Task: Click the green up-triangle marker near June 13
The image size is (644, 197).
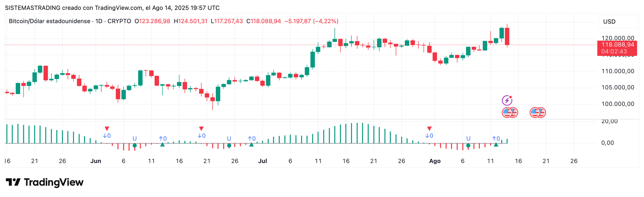Action: click(x=163, y=145)
